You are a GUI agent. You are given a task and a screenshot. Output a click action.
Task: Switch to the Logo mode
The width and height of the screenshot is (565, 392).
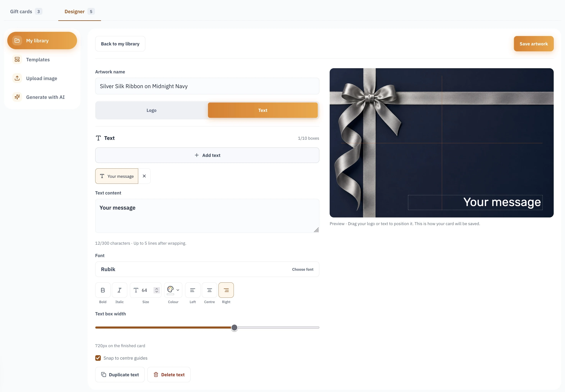click(x=151, y=110)
